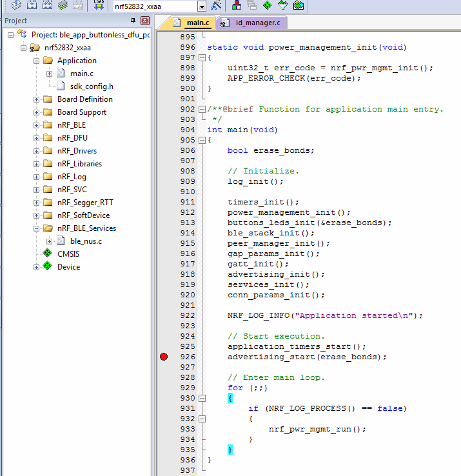Click the Translate current file toolbar icon
The width and height of the screenshot is (461, 476).
click(16, 5)
